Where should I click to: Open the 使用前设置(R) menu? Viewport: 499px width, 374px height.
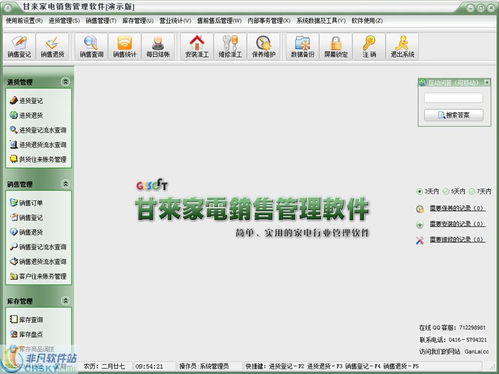pos(24,21)
